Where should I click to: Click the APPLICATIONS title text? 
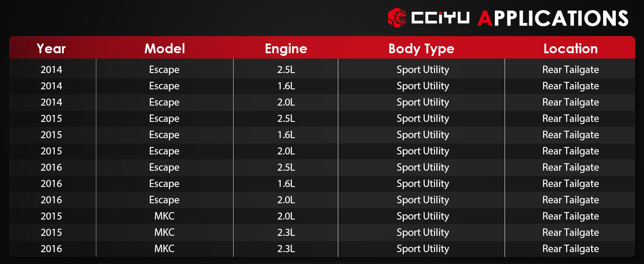click(x=553, y=18)
